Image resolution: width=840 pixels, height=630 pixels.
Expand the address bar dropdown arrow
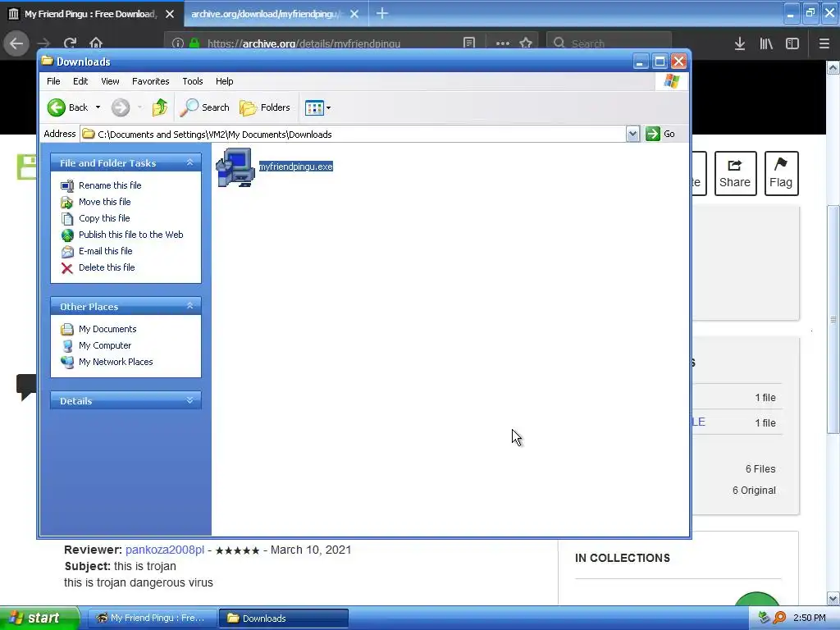(x=632, y=134)
